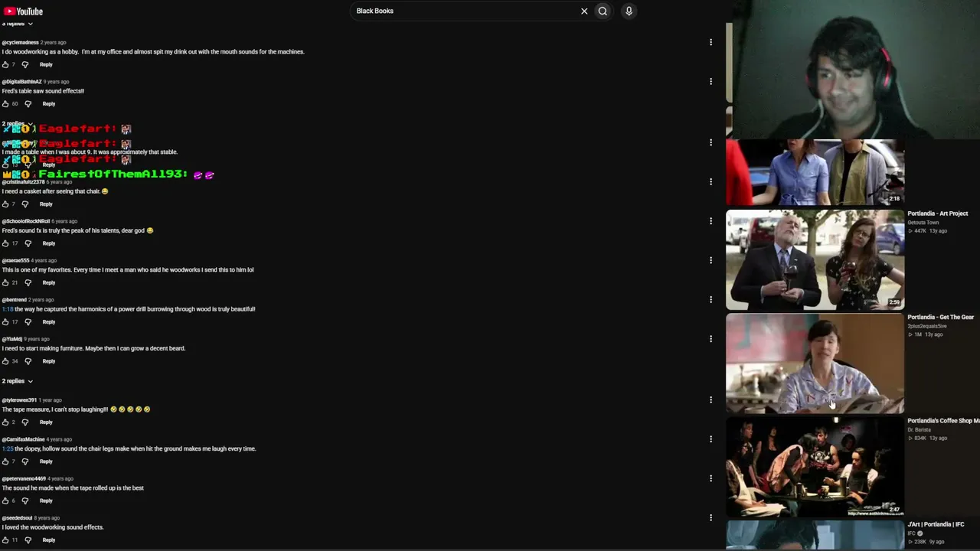Like the @cyclemadness woodworking hobby comment

[x=5, y=64]
